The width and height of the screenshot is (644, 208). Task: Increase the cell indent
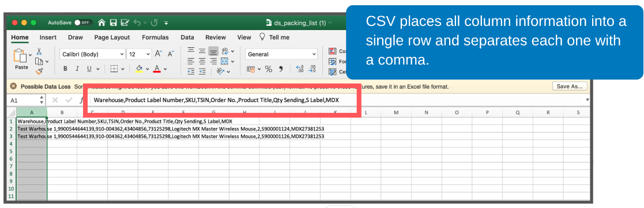click(x=202, y=71)
